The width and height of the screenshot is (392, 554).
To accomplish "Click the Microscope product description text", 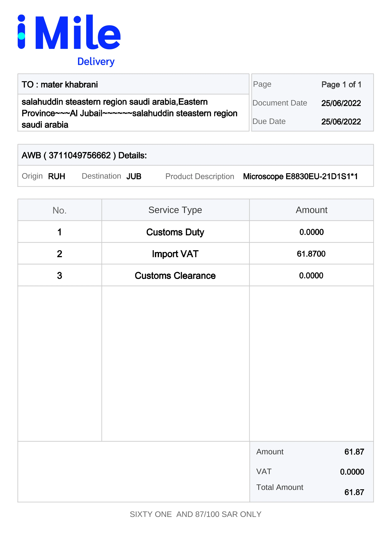I will pos(300,176).
